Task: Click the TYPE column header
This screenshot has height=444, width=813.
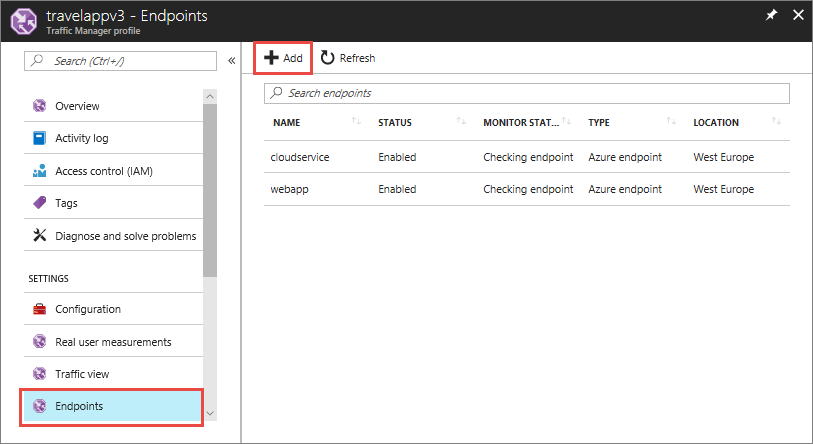Action: (599, 122)
